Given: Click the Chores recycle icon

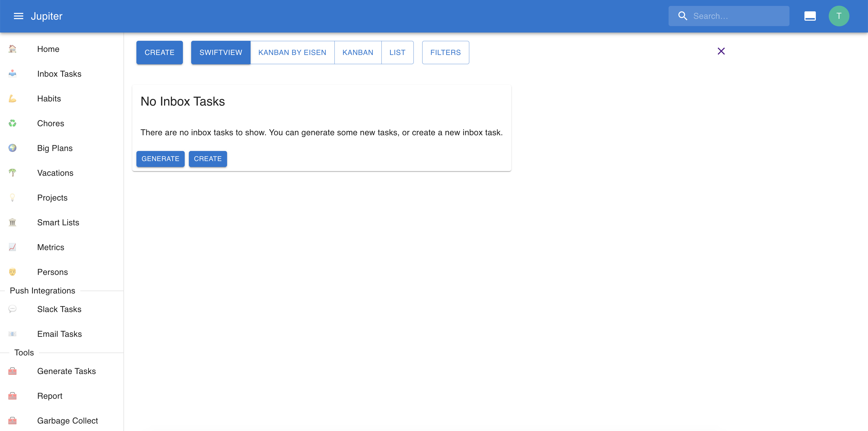Looking at the screenshot, I should pos(12,124).
